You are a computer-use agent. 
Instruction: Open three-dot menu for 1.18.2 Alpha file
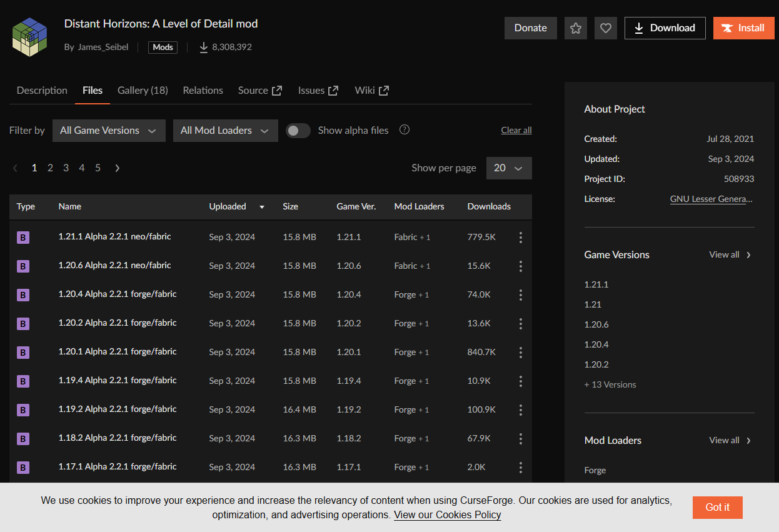(520, 439)
